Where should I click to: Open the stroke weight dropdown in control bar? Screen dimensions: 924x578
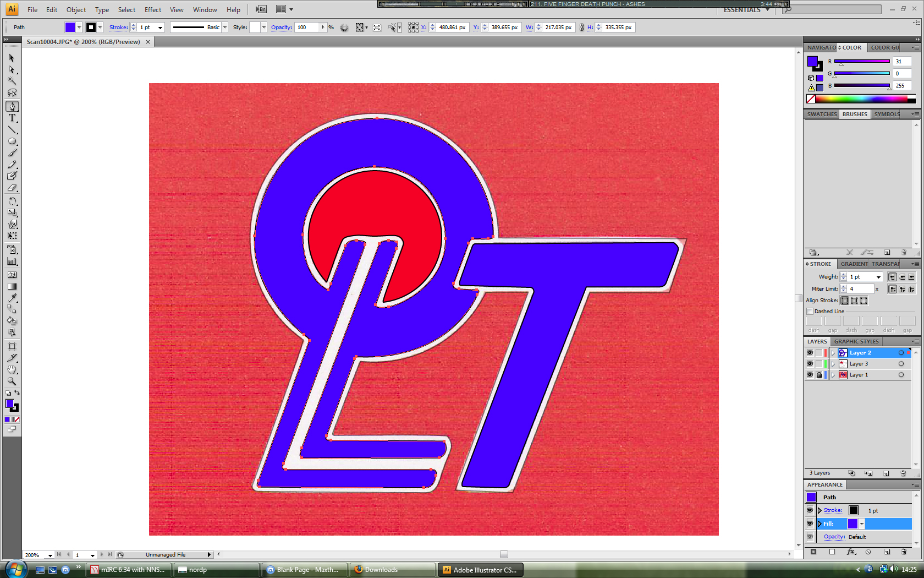pos(160,28)
